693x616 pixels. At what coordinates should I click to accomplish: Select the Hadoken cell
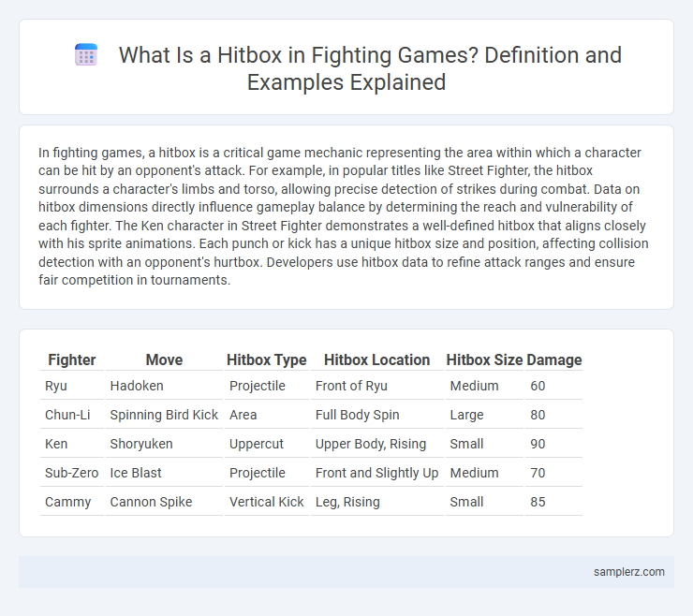pyautogui.click(x=164, y=386)
